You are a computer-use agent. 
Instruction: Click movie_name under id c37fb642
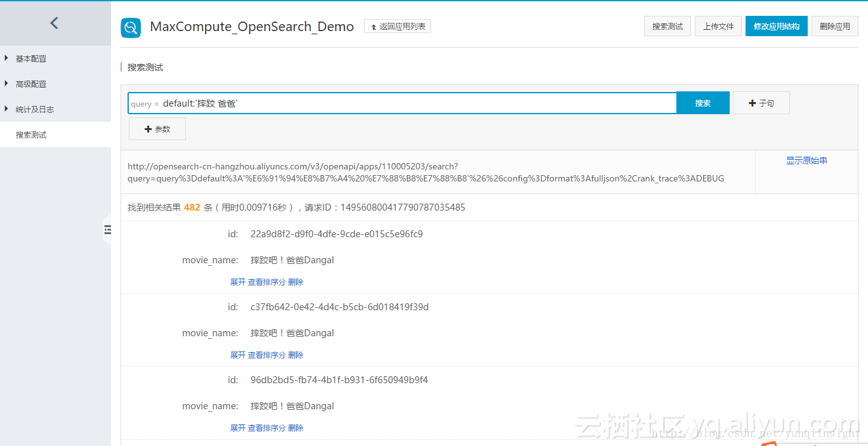[293, 333]
